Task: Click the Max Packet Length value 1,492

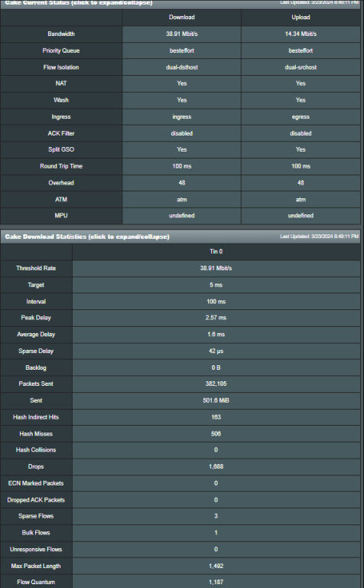Action: tap(216, 567)
